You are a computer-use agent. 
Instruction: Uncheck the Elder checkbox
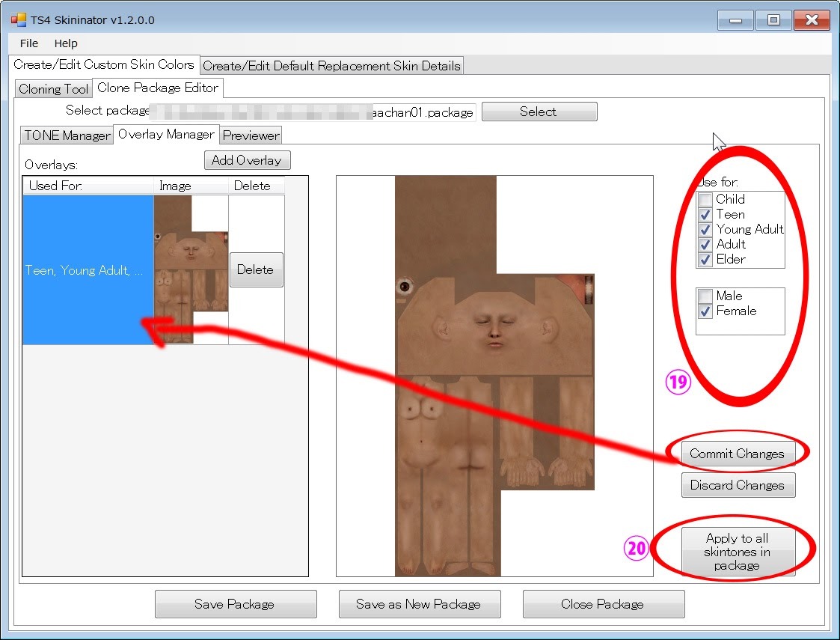point(705,260)
